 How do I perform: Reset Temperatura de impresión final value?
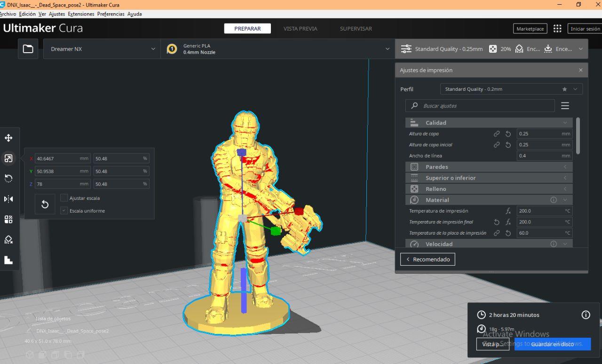click(497, 222)
